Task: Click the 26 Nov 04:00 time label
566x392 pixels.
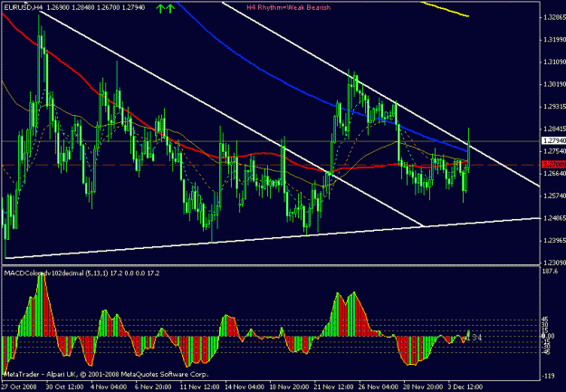Action: point(379,387)
